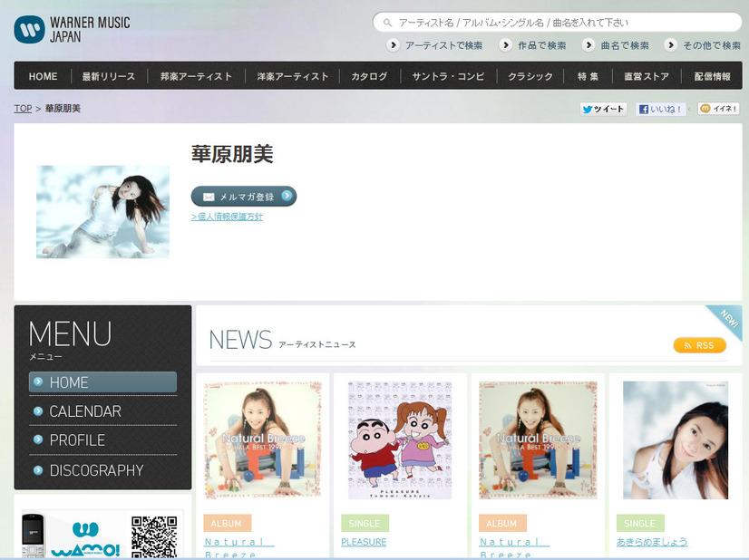Click 華原朋美 artist name heading
The height and width of the screenshot is (560, 749).
(232, 154)
